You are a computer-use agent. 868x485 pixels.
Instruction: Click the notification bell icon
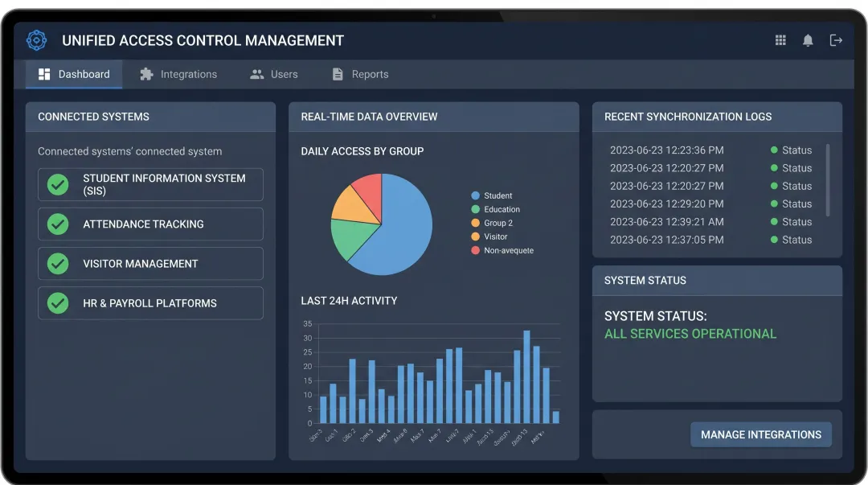click(808, 39)
